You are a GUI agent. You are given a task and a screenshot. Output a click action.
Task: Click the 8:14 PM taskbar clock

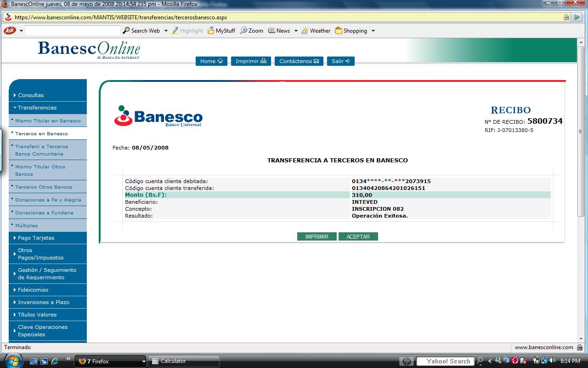570,361
